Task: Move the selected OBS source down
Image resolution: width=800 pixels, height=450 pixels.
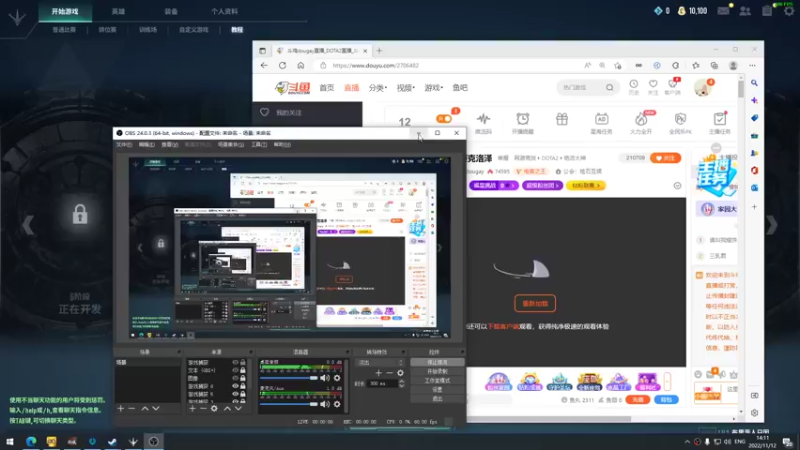Action: (238, 409)
